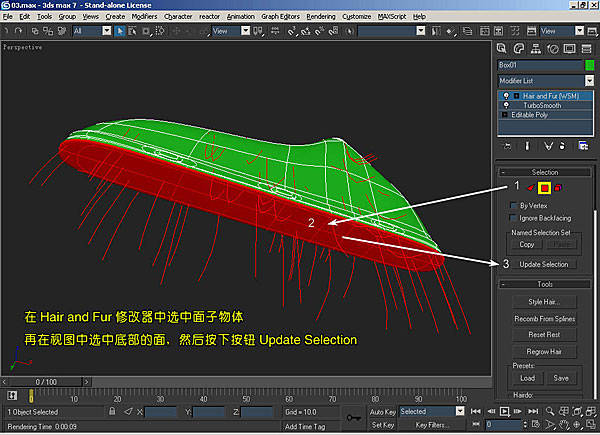Open the Modify panel tab icon
This screenshot has width=600, height=435.
click(x=518, y=49)
